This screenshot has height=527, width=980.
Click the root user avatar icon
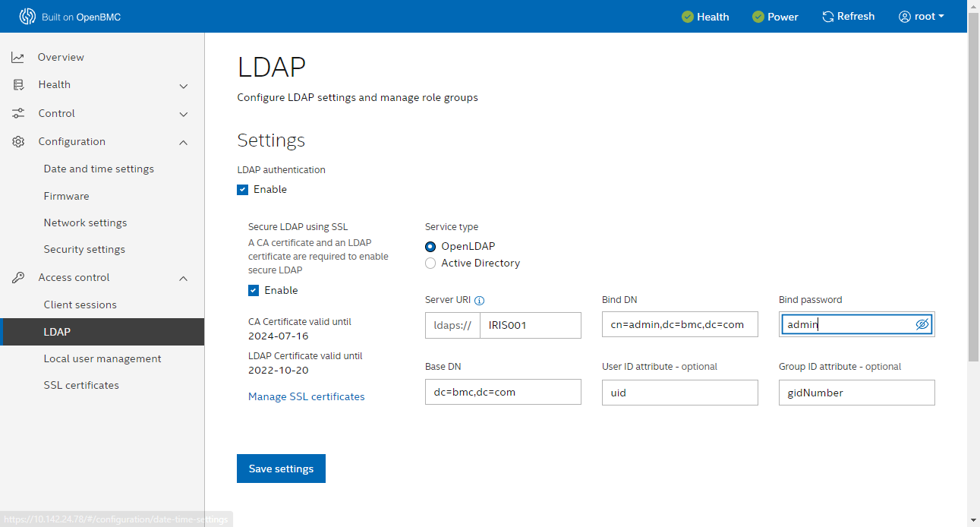tap(905, 17)
